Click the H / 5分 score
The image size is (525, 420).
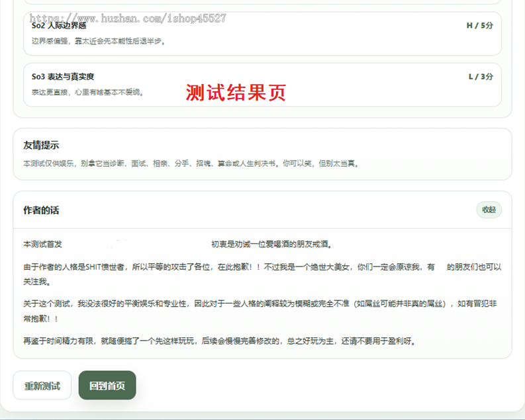480,25
